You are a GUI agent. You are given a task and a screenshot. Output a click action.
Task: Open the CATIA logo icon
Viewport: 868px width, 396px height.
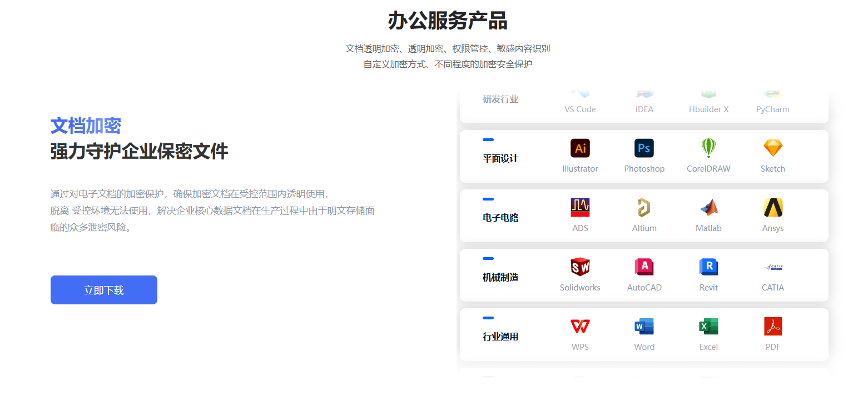(x=773, y=267)
